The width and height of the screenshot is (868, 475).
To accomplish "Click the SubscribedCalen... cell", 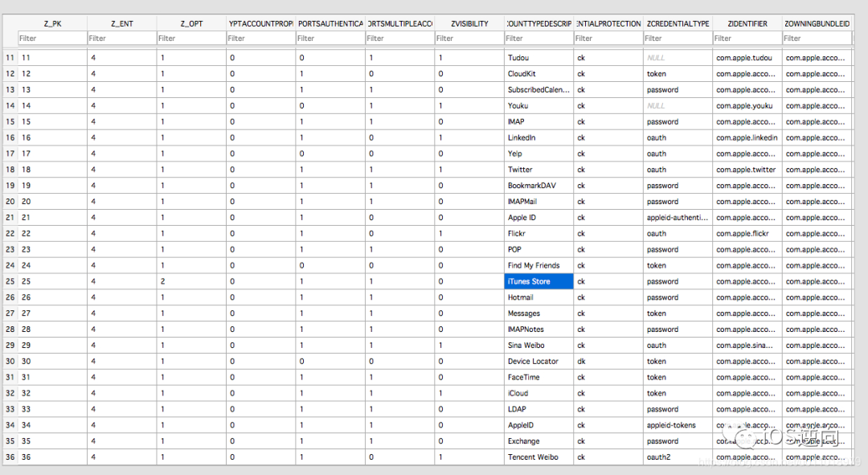I will pos(538,90).
